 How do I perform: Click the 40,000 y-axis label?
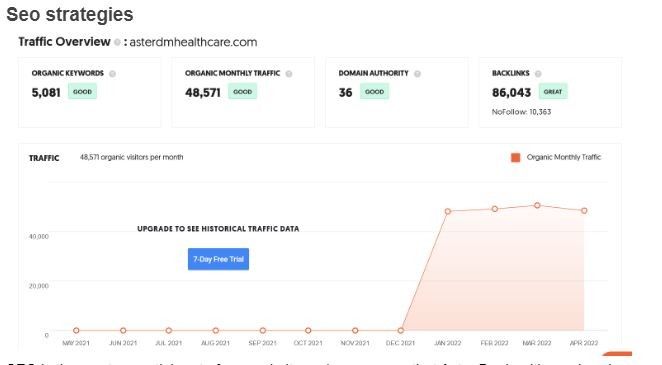[x=38, y=236]
